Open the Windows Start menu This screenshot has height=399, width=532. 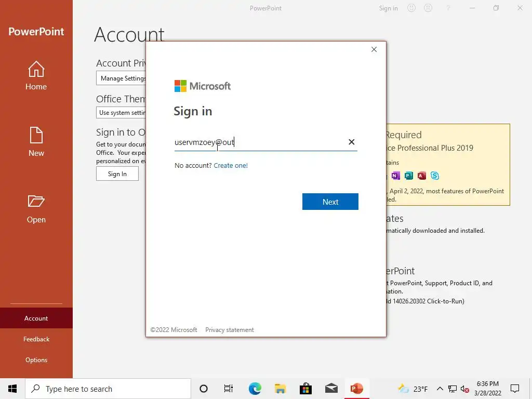pos(12,389)
